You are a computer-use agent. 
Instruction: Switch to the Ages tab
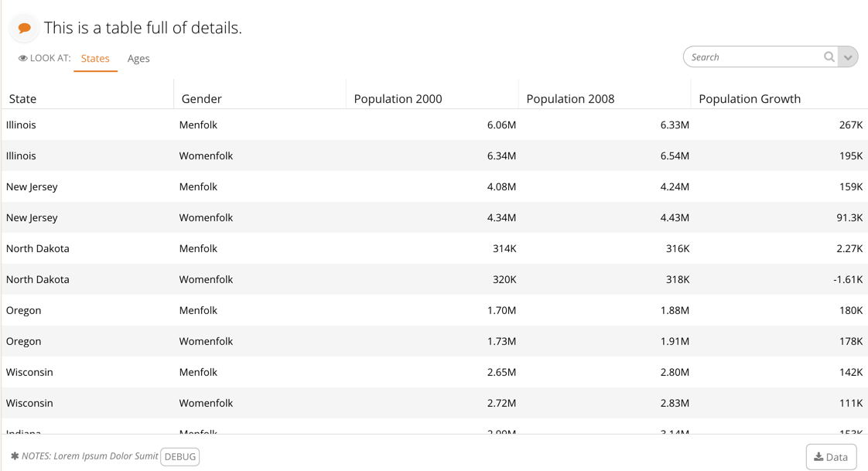coord(138,58)
